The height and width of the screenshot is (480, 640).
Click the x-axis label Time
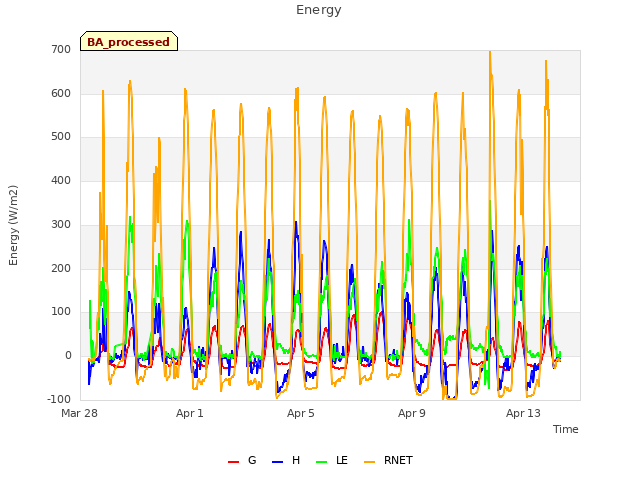pos(566,429)
